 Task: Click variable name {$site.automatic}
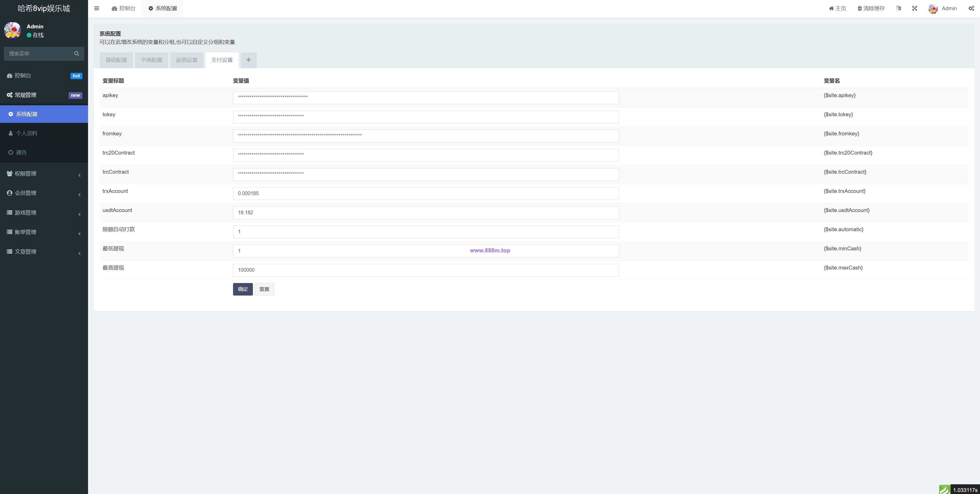point(843,229)
